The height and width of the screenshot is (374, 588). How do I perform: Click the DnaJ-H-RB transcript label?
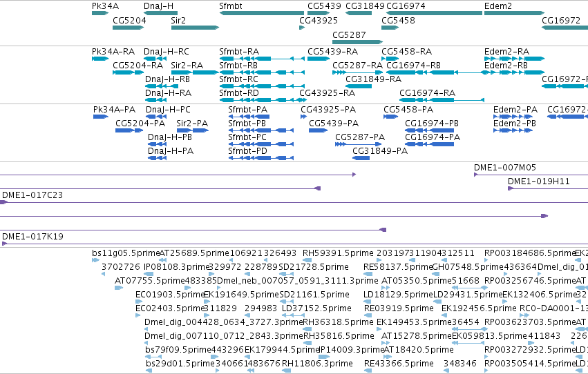(167, 79)
